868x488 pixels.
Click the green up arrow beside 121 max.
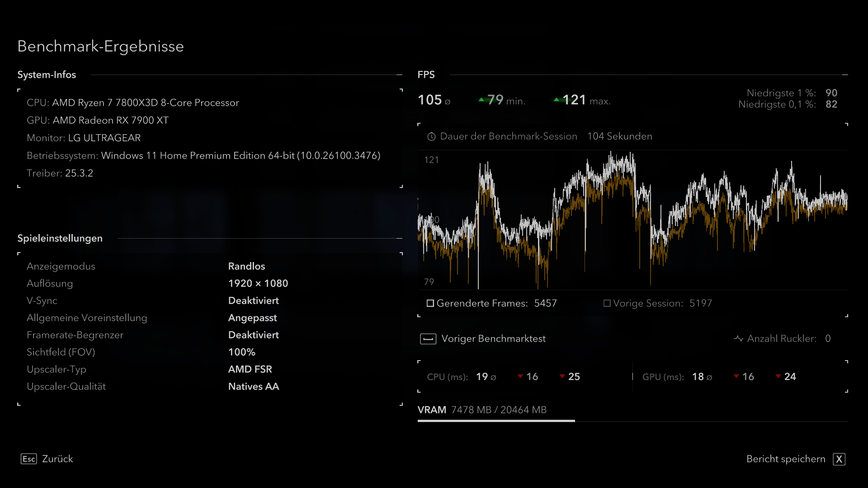tap(557, 100)
